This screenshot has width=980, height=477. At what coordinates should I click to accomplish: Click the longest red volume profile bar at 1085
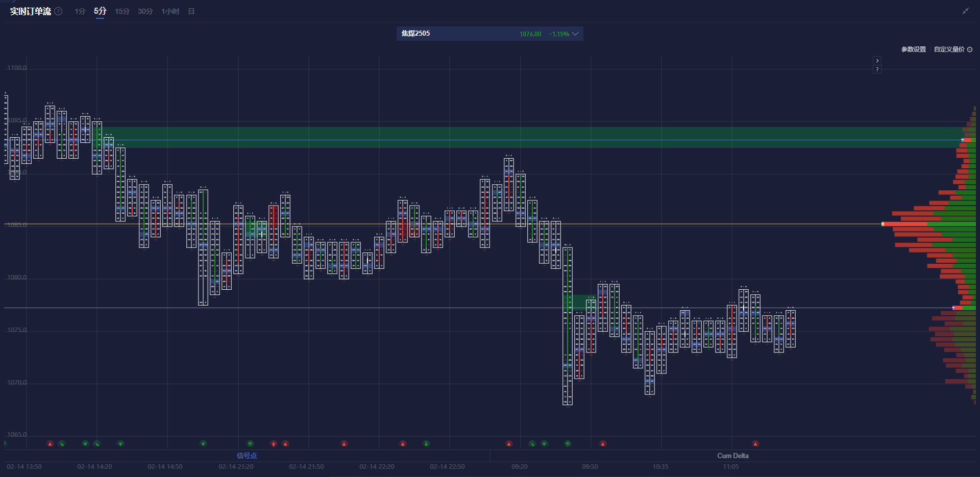tap(904, 224)
